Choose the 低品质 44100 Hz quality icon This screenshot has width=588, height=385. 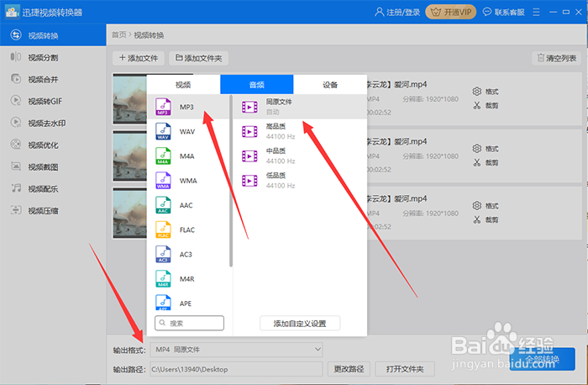(x=249, y=181)
